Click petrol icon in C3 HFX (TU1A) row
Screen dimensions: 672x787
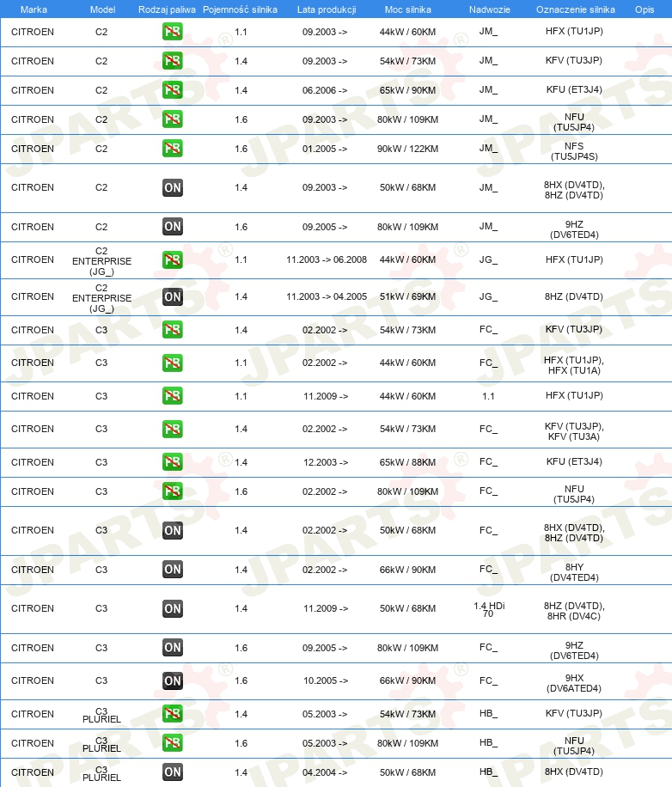pos(172,363)
